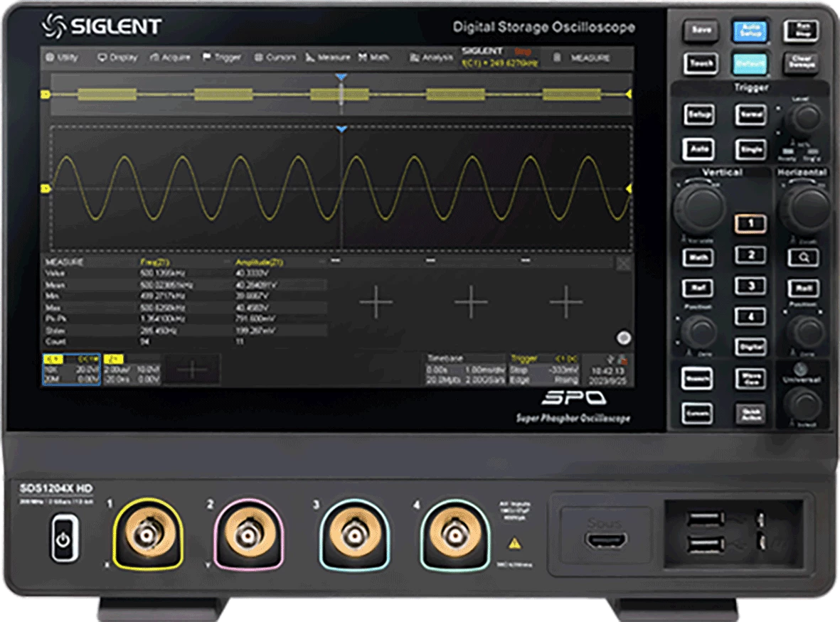Close the measurement table with X icon

[x=623, y=264]
